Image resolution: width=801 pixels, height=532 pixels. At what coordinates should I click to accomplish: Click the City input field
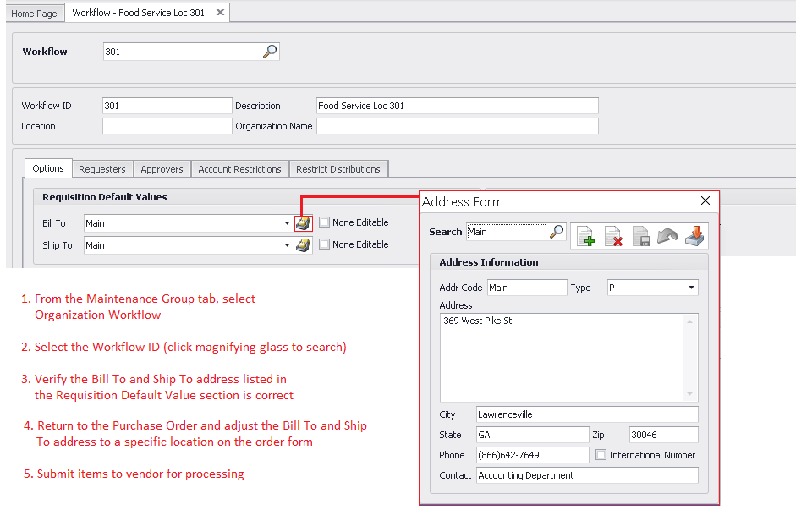(x=586, y=414)
